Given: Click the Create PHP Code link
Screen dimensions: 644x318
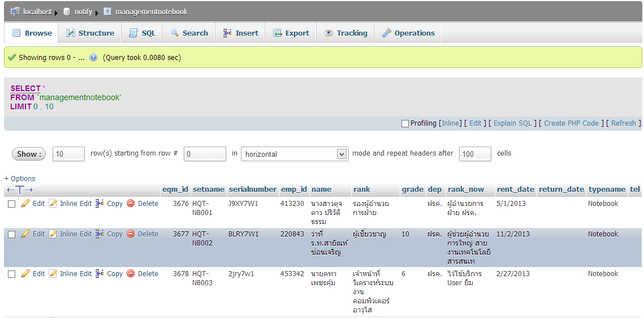Looking at the screenshot, I should tap(571, 123).
